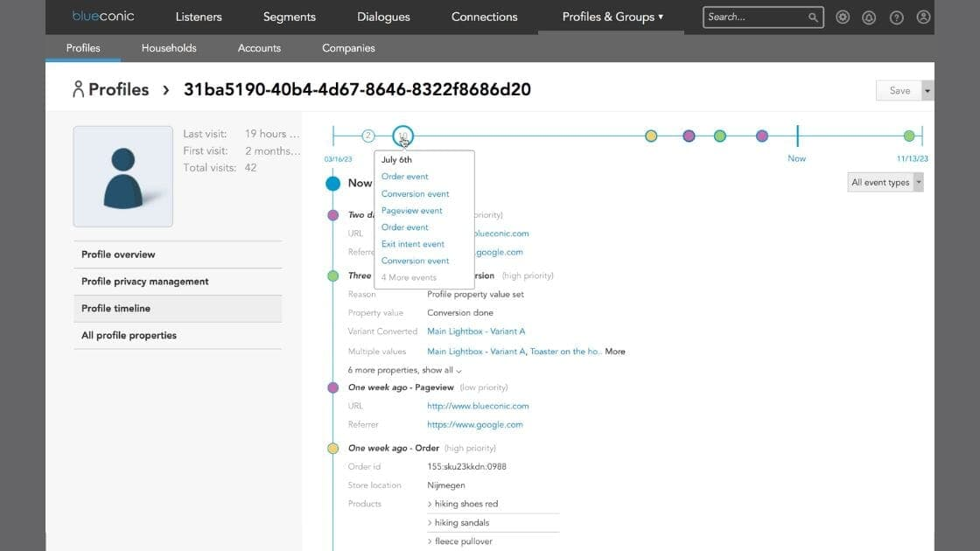Click the BlueConic logo

(x=102, y=17)
